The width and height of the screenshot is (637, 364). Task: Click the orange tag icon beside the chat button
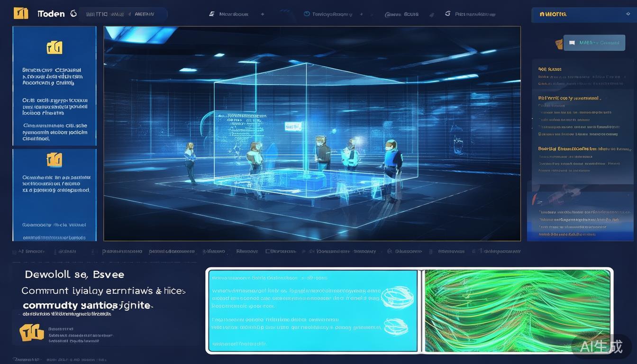pyautogui.click(x=559, y=44)
